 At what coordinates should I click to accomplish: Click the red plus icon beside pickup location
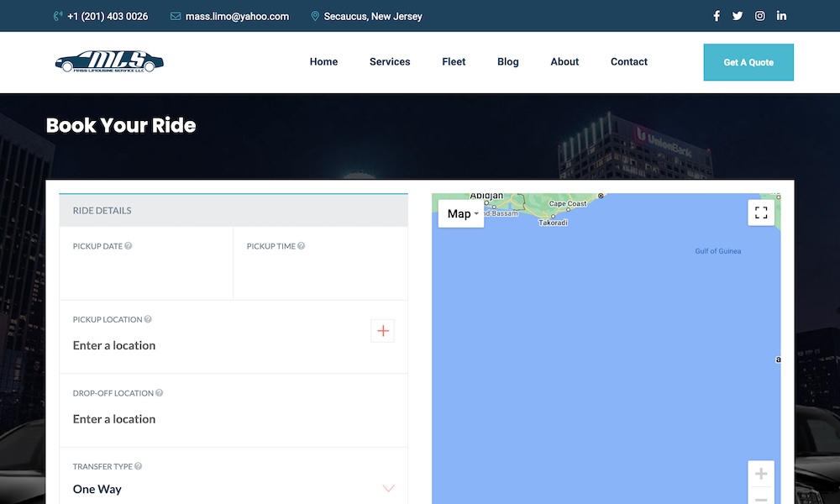[383, 331]
